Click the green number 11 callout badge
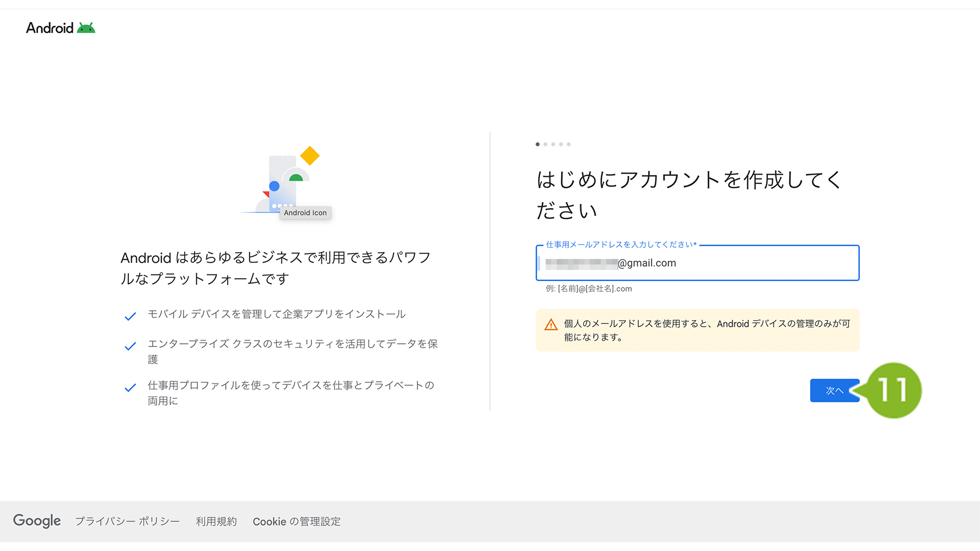Screen dimensions: 980x551 (893, 390)
